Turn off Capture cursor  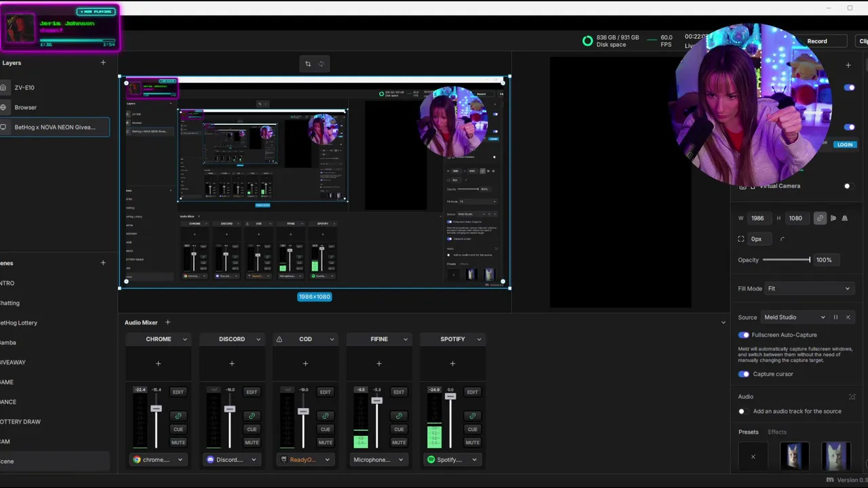click(x=744, y=374)
